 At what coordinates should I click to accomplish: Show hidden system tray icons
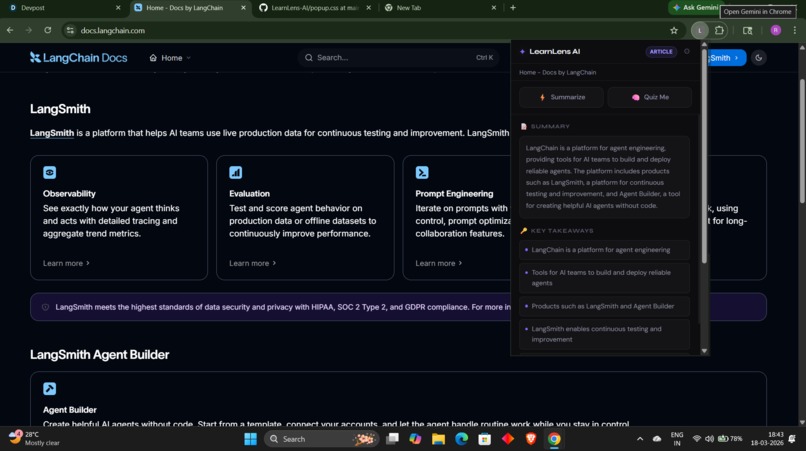(640, 439)
